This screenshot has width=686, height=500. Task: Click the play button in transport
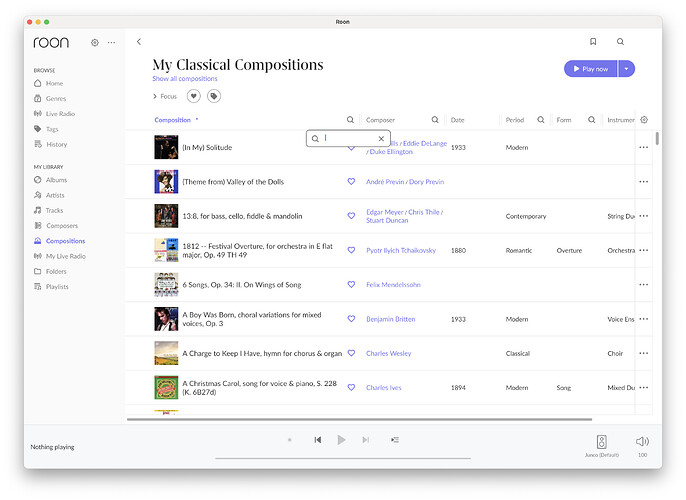[x=341, y=440]
